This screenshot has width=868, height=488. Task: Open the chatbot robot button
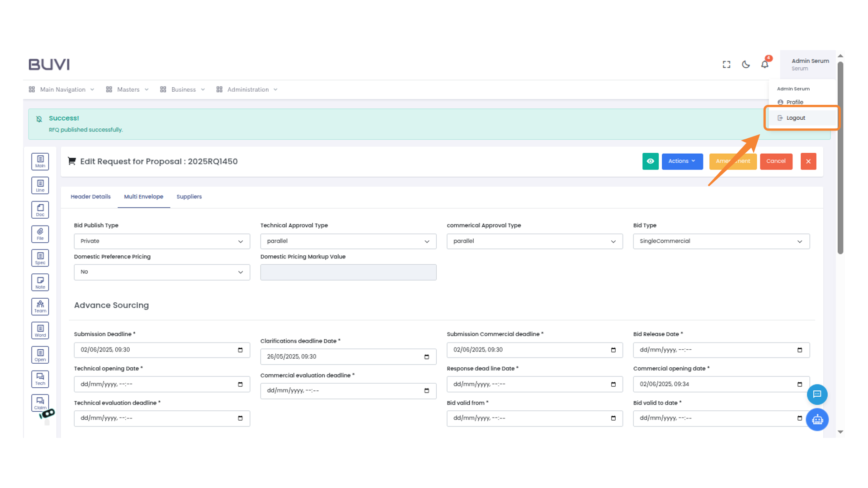point(817,420)
